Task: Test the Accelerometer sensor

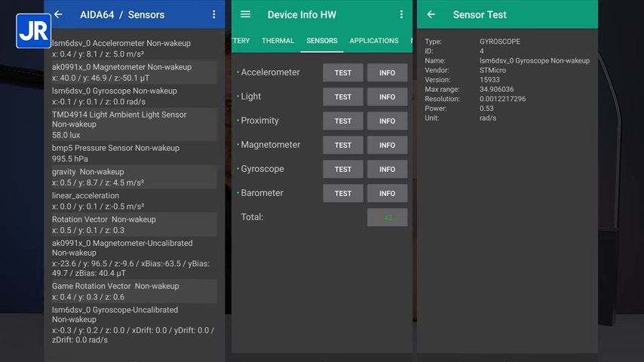Action: 343,72
